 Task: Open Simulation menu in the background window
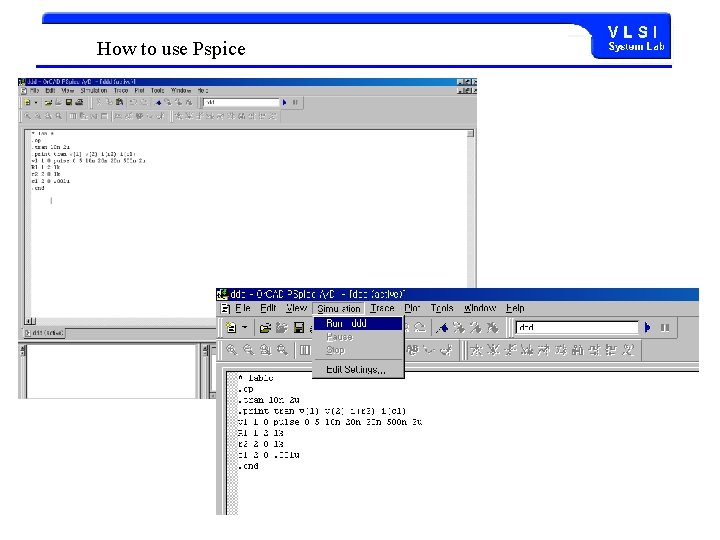94,91
